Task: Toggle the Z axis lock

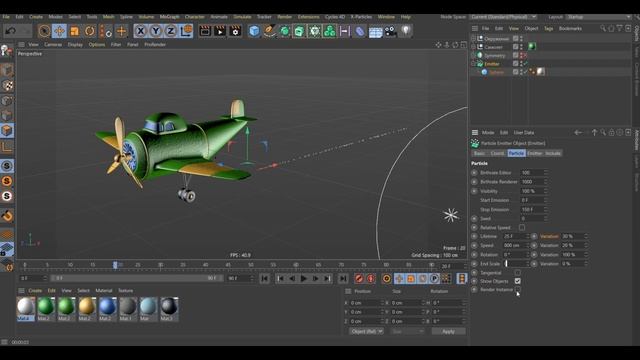Action: click(171, 31)
